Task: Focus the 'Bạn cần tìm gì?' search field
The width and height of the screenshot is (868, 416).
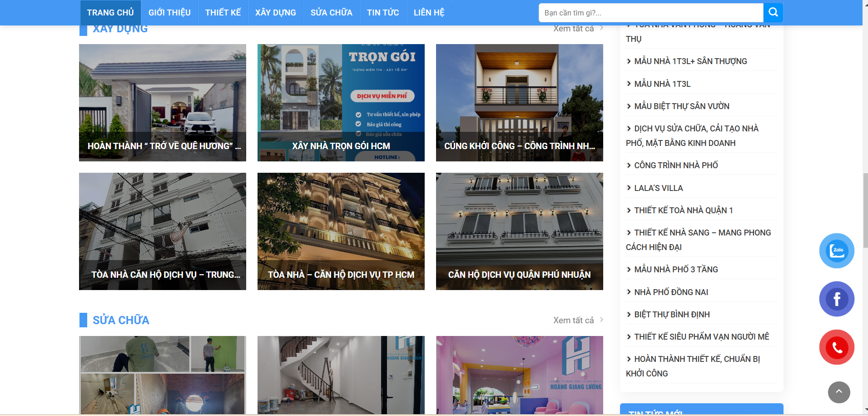Action: 650,13
